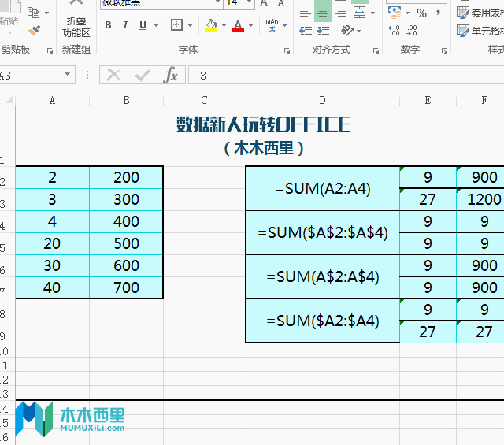Select cell with =SUM($A$2:$A$4)
The width and height of the screenshot is (504, 445).
pos(323,232)
